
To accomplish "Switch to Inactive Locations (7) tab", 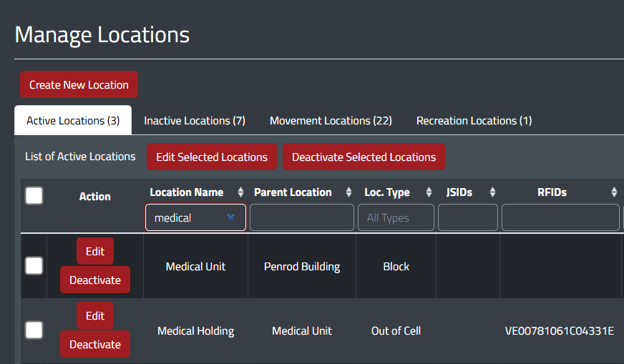I will click(x=195, y=121).
